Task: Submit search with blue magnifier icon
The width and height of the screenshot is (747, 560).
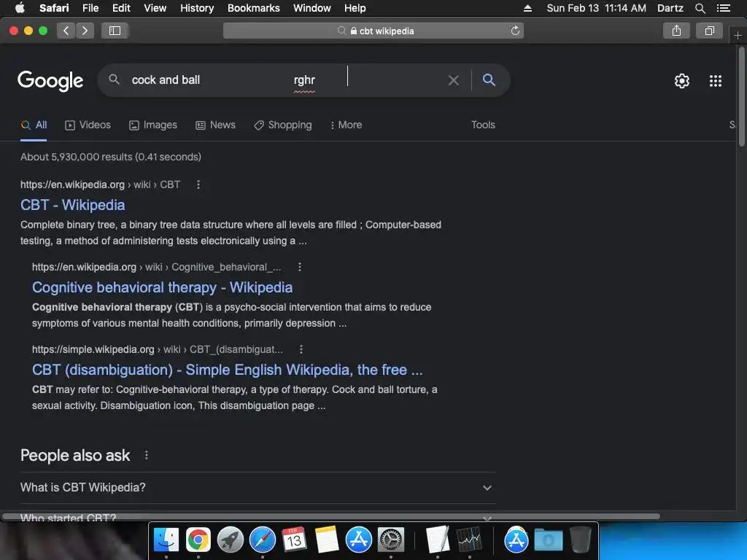Action: click(x=489, y=80)
